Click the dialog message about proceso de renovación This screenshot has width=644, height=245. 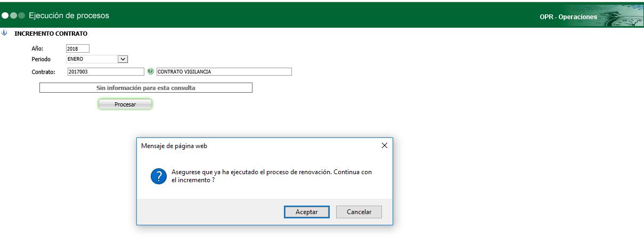click(x=272, y=176)
